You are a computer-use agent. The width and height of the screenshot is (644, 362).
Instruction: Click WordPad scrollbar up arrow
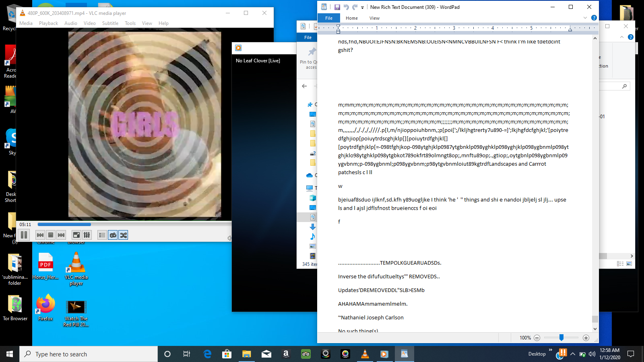point(595,39)
